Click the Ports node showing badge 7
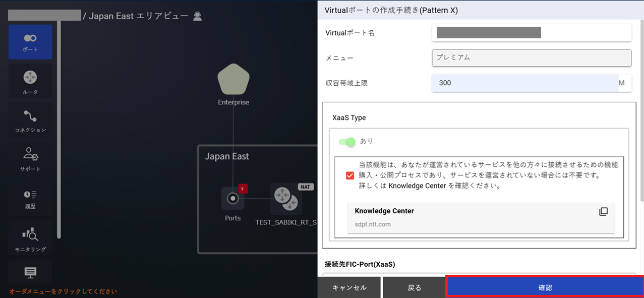Viewport: 644px width, 298px height. tap(232, 199)
